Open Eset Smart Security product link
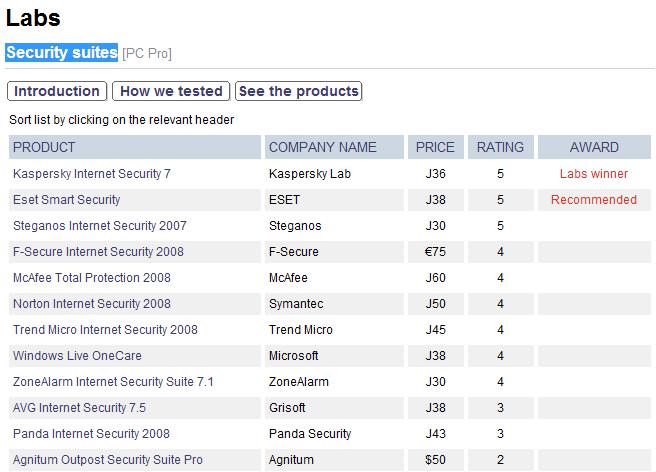 (x=66, y=200)
